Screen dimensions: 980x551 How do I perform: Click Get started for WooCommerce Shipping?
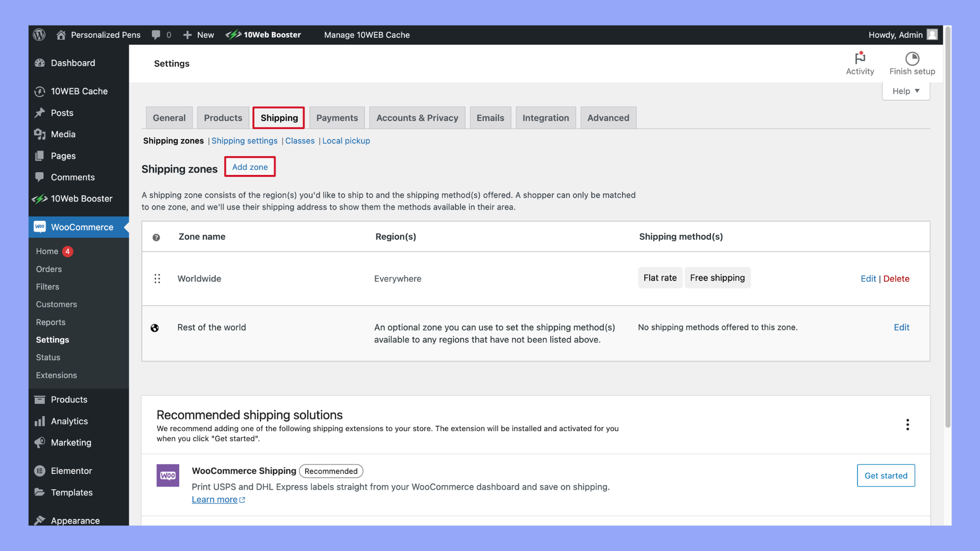click(886, 475)
